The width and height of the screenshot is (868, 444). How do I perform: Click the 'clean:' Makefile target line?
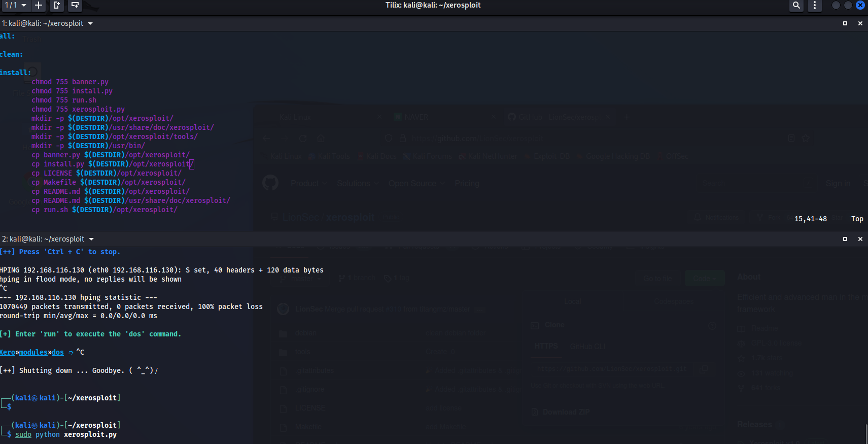tap(12, 54)
